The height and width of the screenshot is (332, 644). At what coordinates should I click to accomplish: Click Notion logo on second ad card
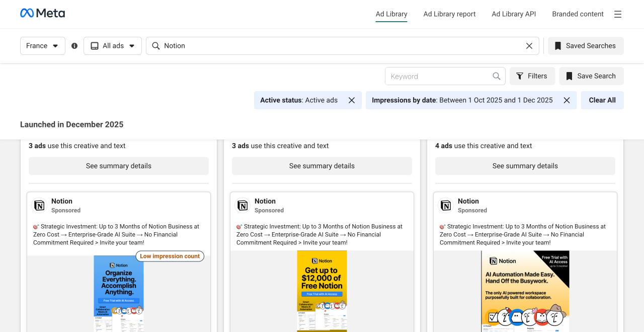click(x=243, y=206)
